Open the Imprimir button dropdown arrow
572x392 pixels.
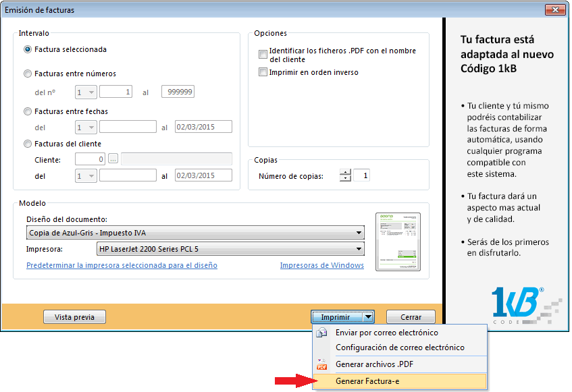pyautogui.click(x=367, y=317)
